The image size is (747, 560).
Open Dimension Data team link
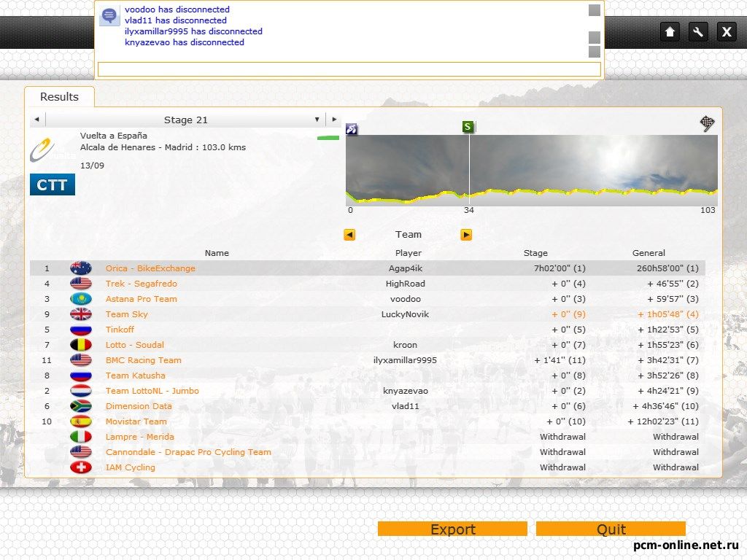pos(139,406)
